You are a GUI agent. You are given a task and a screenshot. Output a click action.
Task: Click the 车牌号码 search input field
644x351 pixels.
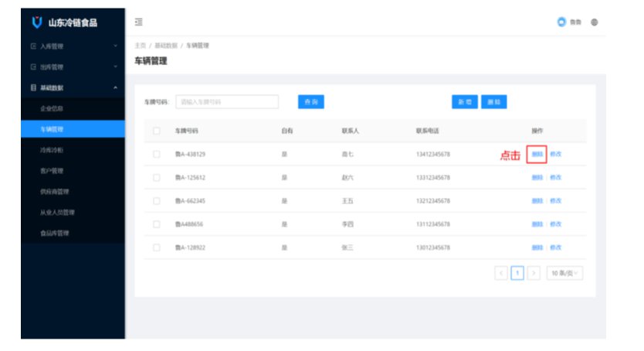tap(227, 102)
